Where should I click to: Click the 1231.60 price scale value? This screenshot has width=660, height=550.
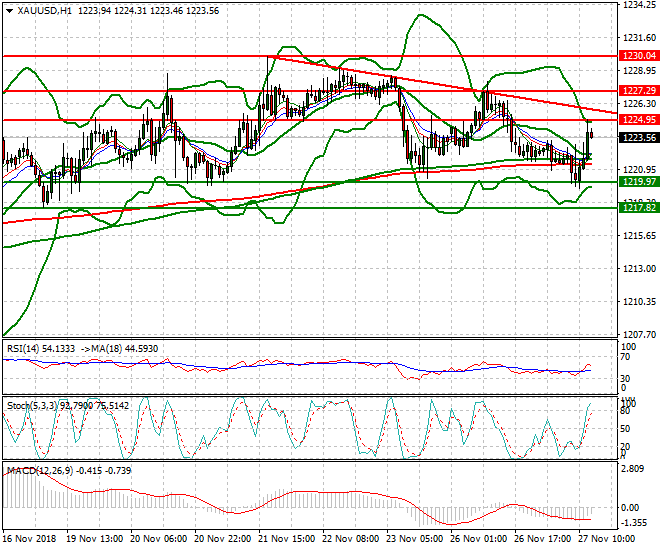[x=639, y=38]
